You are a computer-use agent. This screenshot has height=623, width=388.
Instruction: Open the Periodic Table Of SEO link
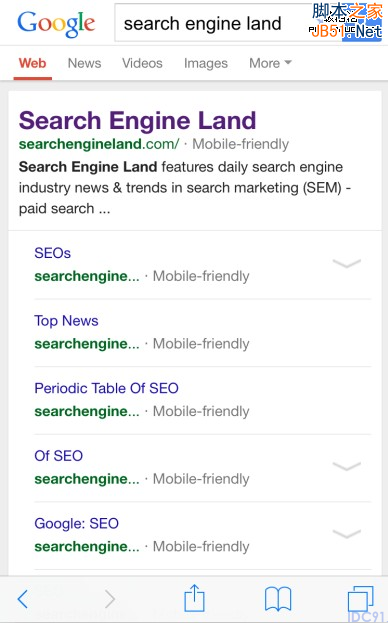point(106,388)
